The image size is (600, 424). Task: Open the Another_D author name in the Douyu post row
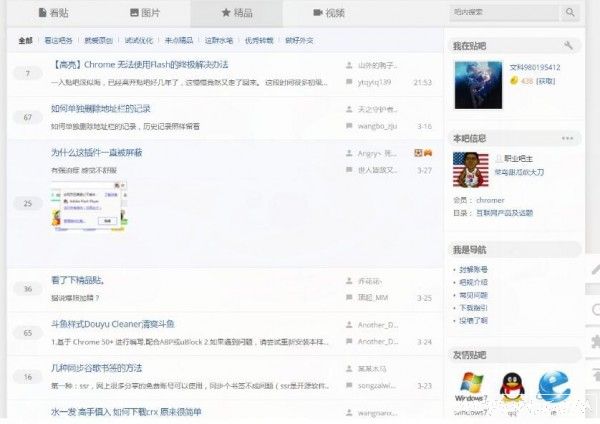click(378, 325)
